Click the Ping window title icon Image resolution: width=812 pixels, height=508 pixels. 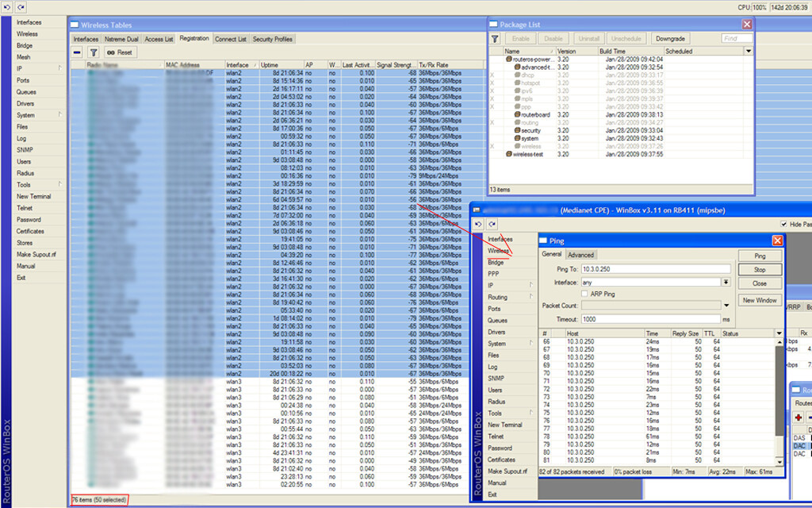[543, 241]
